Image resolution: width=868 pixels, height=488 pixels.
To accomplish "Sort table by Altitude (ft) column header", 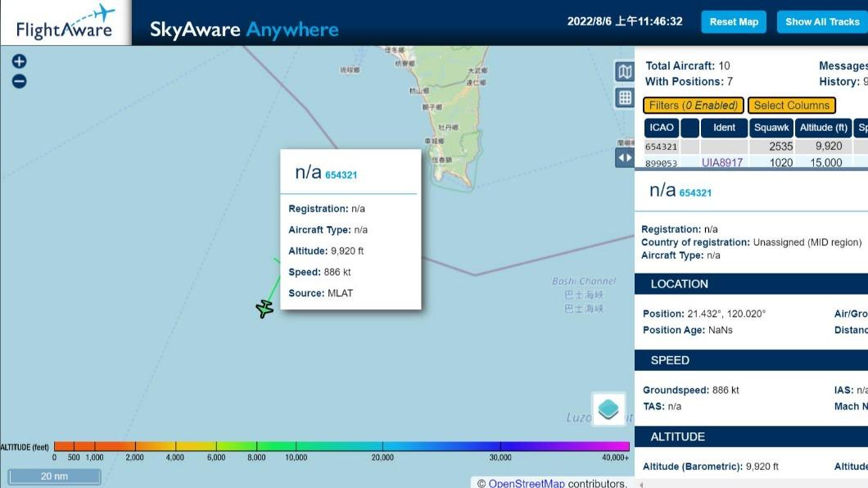I will click(x=823, y=128).
